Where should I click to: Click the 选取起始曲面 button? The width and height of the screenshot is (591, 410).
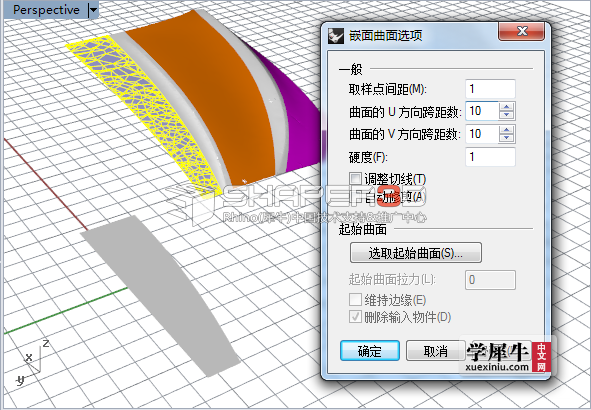[x=416, y=253]
